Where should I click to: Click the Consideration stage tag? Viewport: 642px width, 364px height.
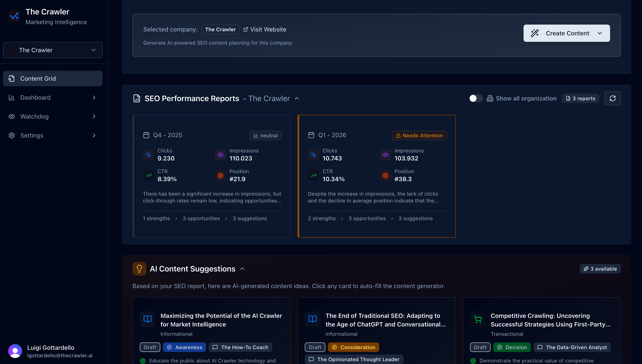353,347
